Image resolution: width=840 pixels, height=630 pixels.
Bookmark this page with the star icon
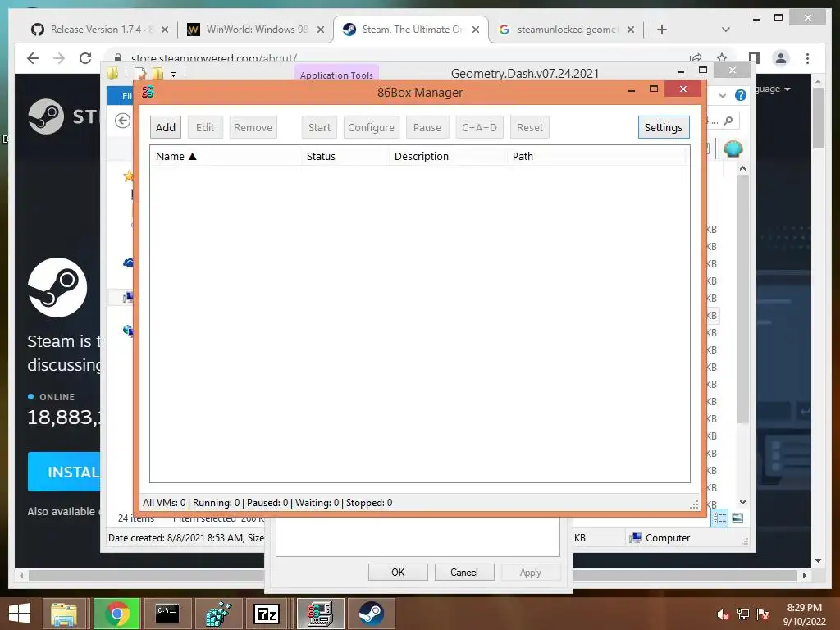pyautogui.click(x=722, y=57)
